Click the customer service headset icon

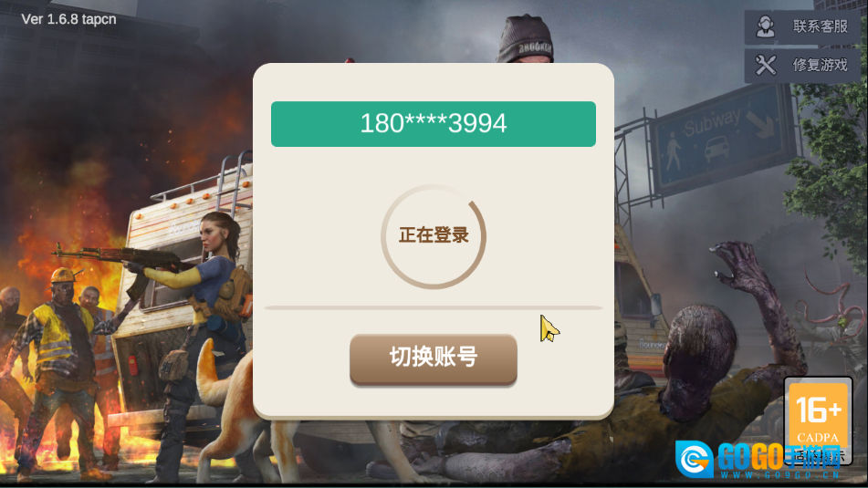766,26
